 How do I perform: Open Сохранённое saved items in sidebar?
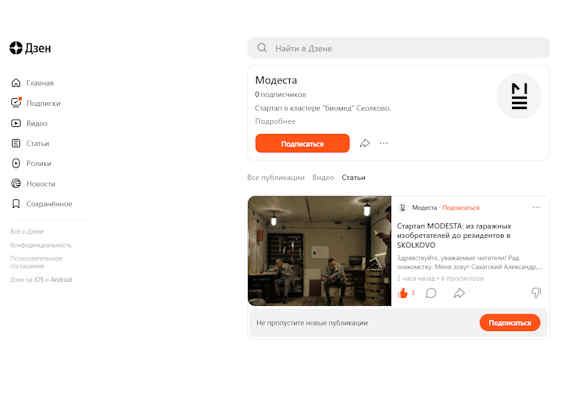coord(41,204)
